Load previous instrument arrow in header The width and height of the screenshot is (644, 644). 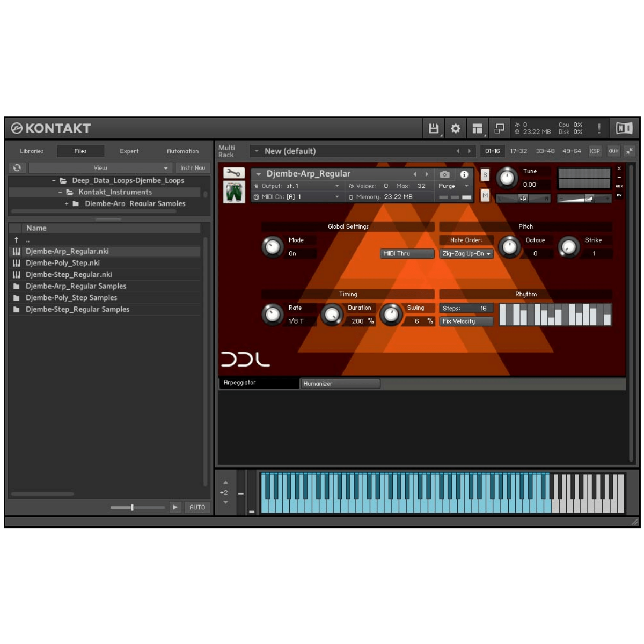point(414,174)
